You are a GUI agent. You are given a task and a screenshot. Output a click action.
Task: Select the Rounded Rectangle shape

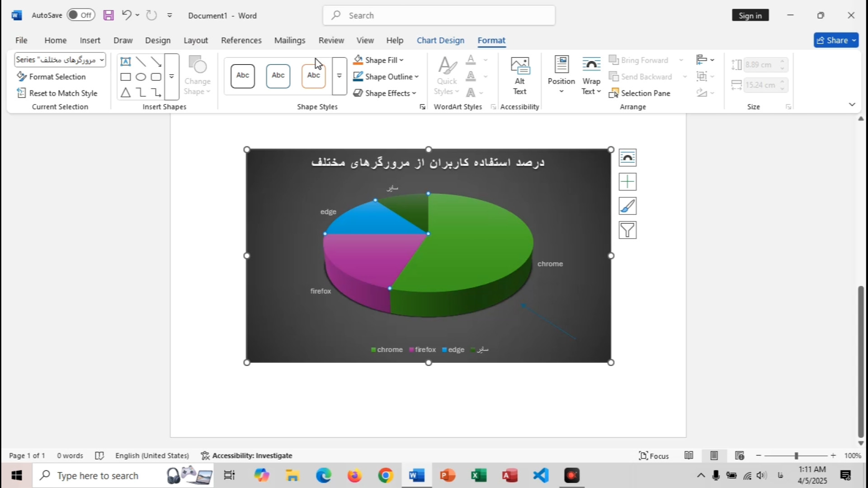(x=156, y=77)
